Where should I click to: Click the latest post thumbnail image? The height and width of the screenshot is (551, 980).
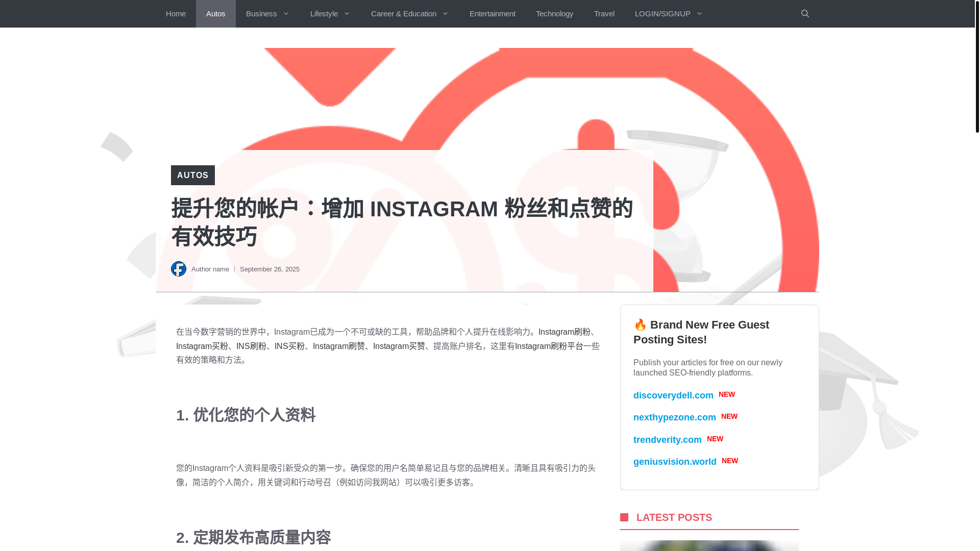click(709, 545)
